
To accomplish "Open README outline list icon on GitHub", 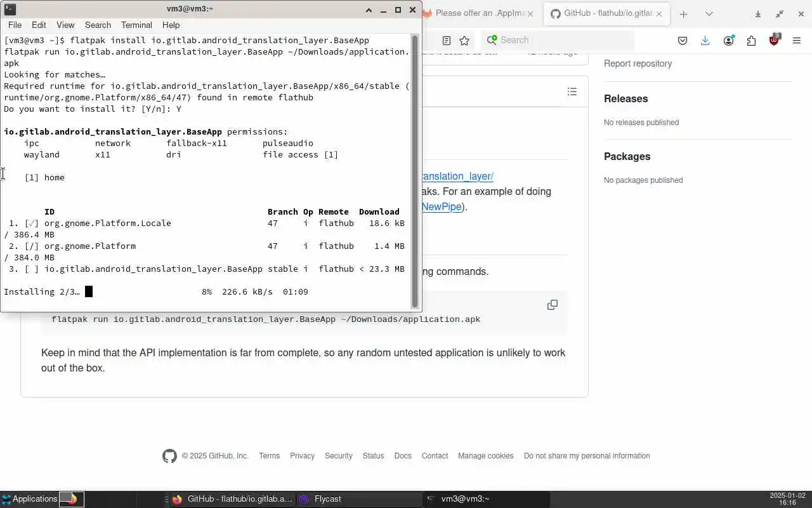I will [x=572, y=92].
